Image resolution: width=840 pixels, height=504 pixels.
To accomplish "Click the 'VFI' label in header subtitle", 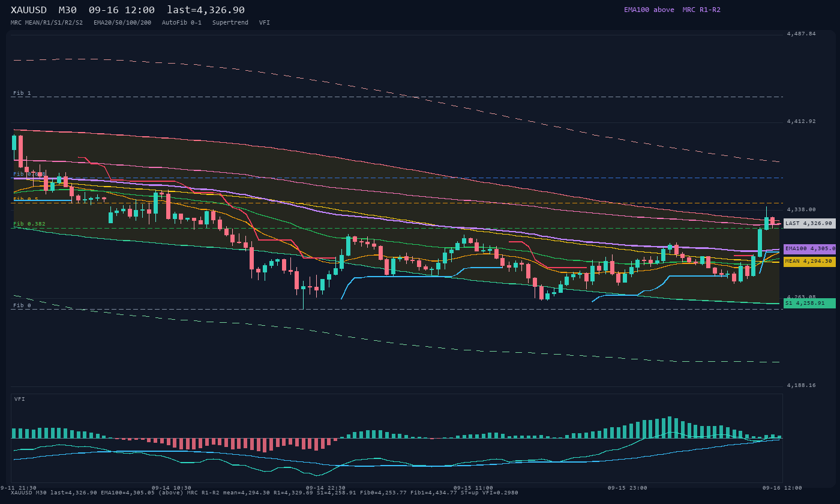I will [265, 23].
